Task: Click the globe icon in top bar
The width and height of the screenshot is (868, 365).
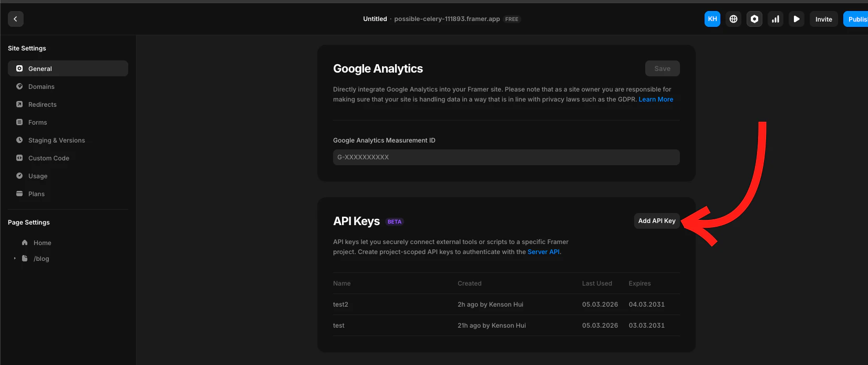Action: [x=733, y=19]
